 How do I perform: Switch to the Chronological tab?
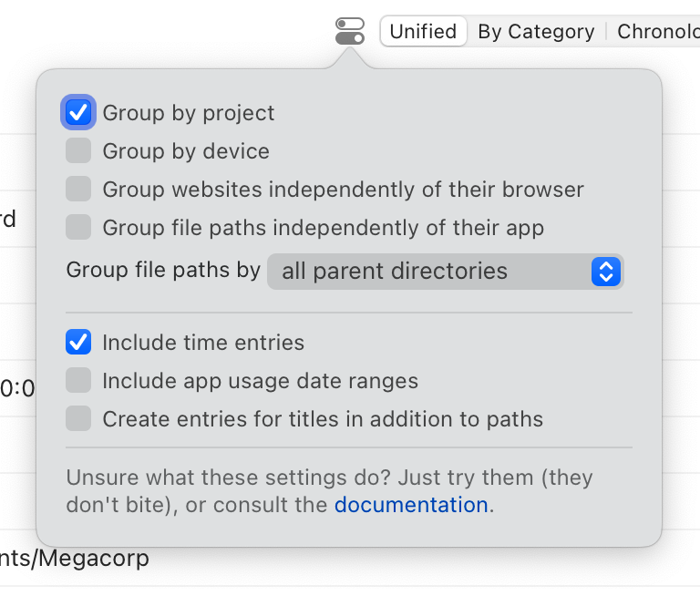tap(658, 31)
